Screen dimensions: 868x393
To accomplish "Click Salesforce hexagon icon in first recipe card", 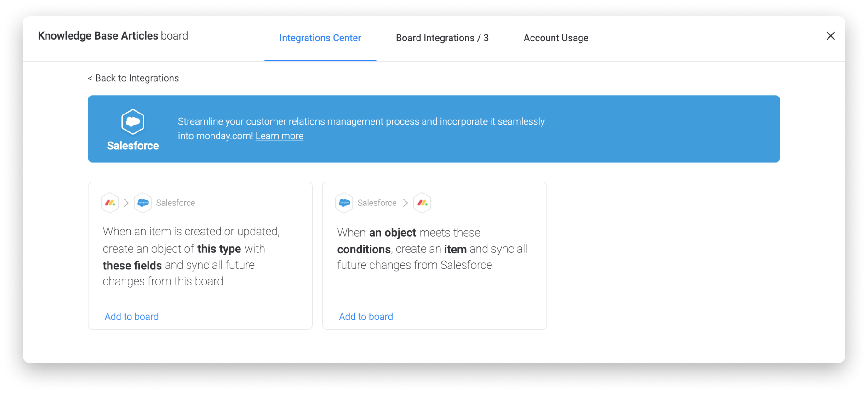I will point(143,203).
